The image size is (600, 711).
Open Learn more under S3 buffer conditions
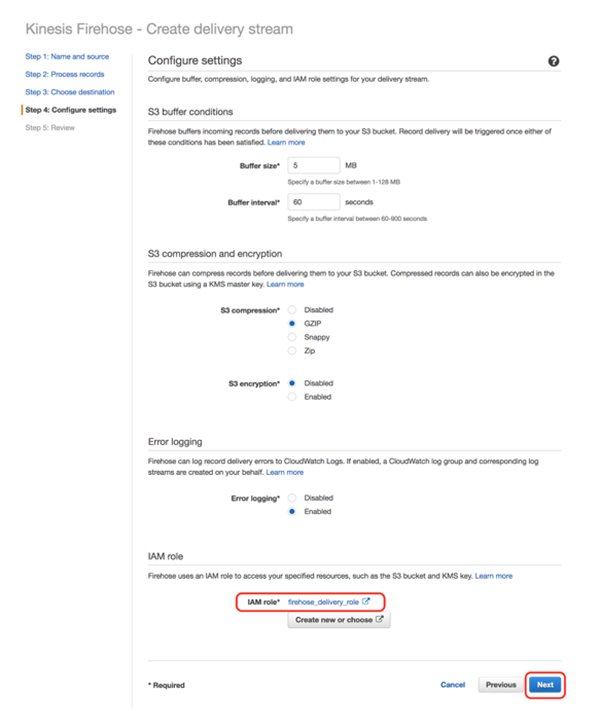[x=286, y=142]
